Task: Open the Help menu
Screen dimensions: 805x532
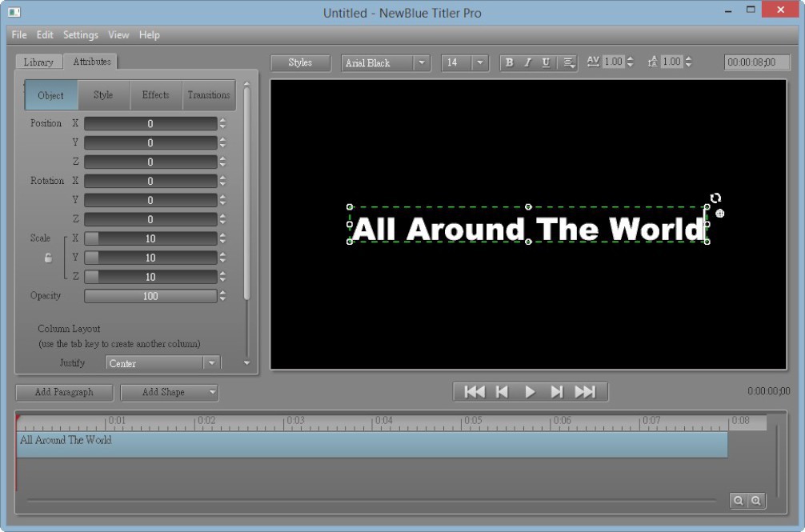Action: (x=150, y=35)
